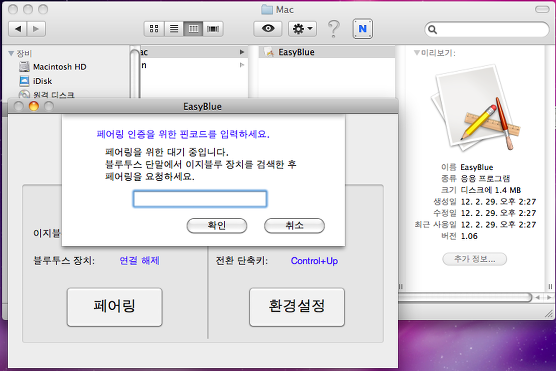Image resolution: width=556 pixels, height=371 pixels.
Task: Switch Finder to Cover Flow view
Action: [x=213, y=29]
